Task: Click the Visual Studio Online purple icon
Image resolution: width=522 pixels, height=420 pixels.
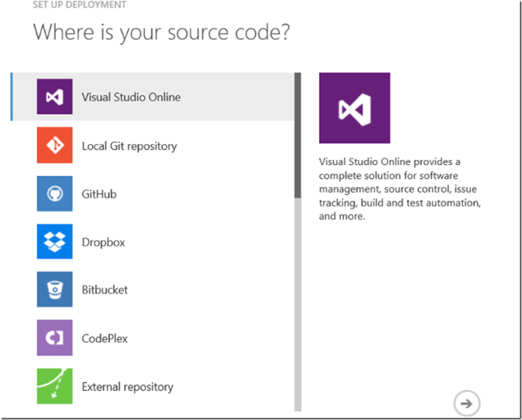Action: point(54,97)
